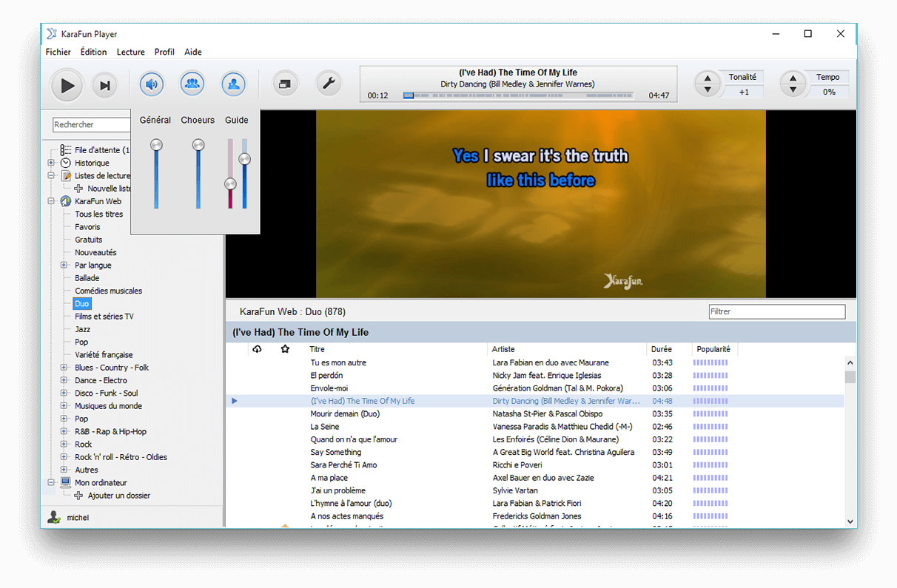Decrease speed with Tempo down arrow

[793, 90]
